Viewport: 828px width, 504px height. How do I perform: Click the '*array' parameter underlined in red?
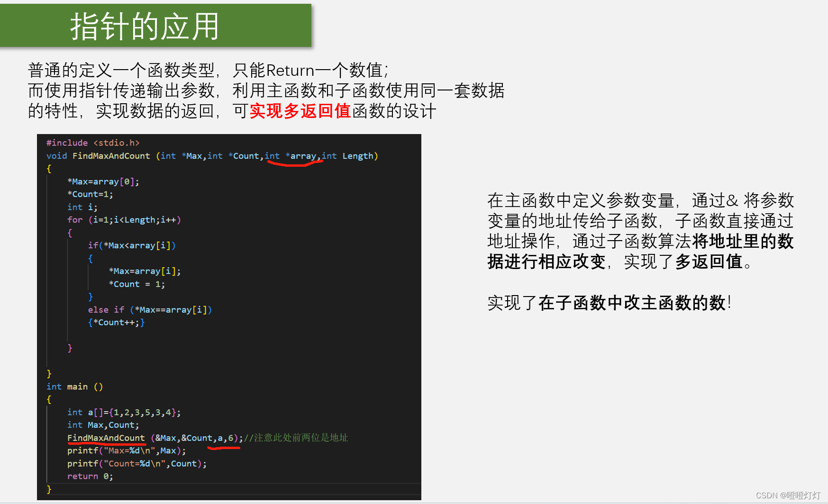click(x=301, y=156)
